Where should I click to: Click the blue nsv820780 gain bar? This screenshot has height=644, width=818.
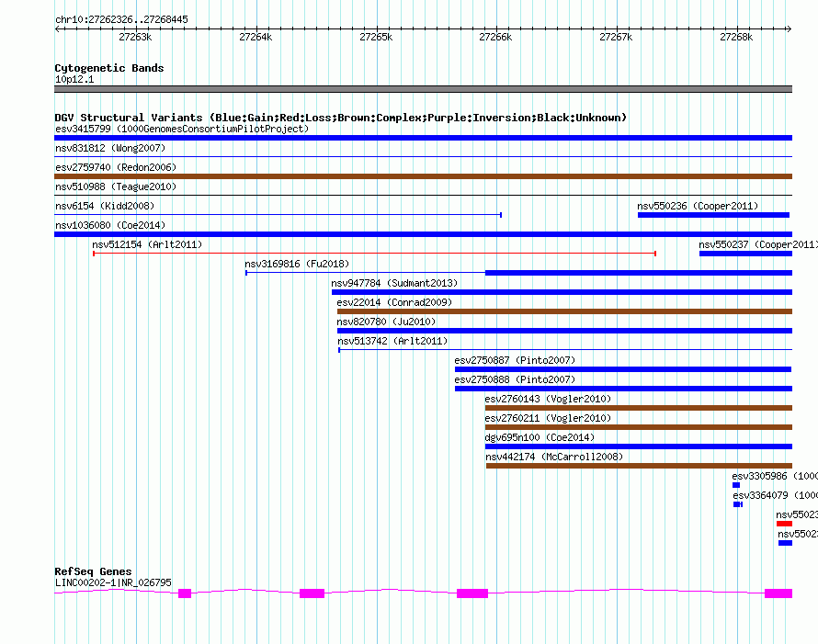point(565,331)
